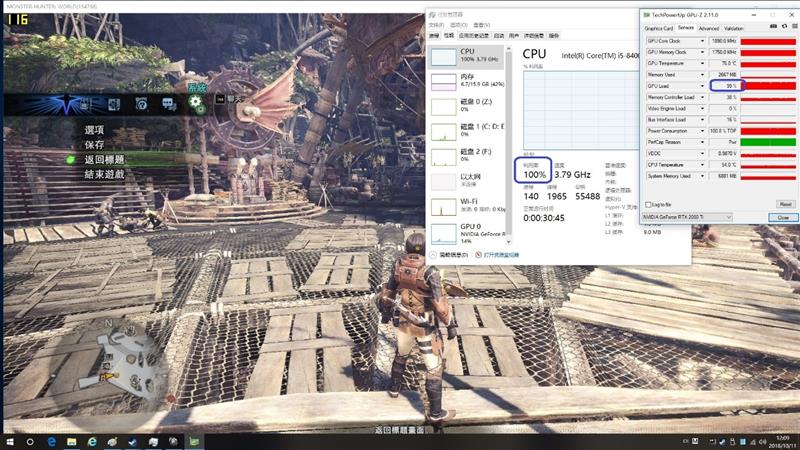
Task: Open the question-mark info icon in game menu
Action: click(x=141, y=104)
